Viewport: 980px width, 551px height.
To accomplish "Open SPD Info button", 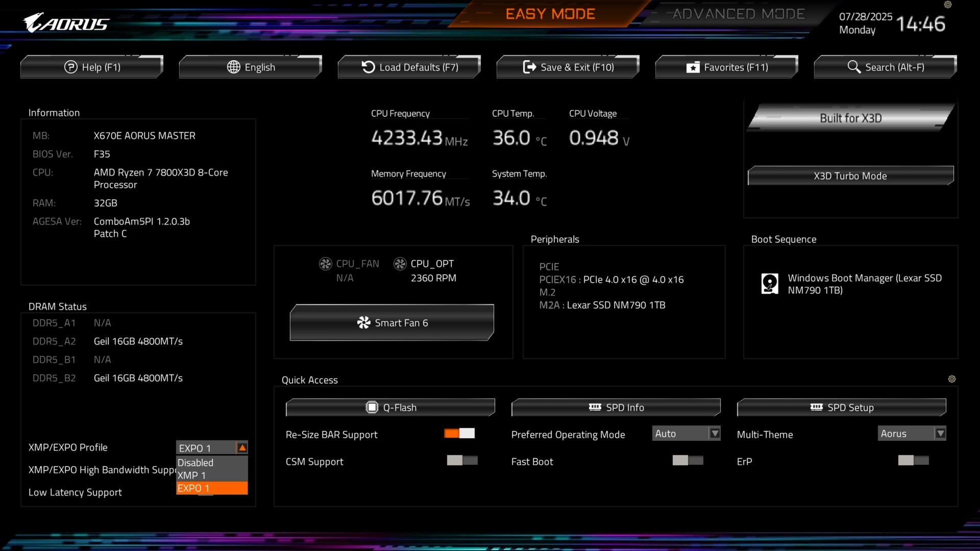I will click(616, 407).
